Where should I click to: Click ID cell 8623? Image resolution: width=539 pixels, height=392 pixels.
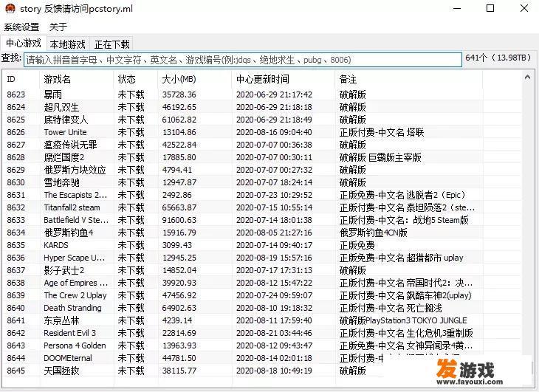coord(16,94)
